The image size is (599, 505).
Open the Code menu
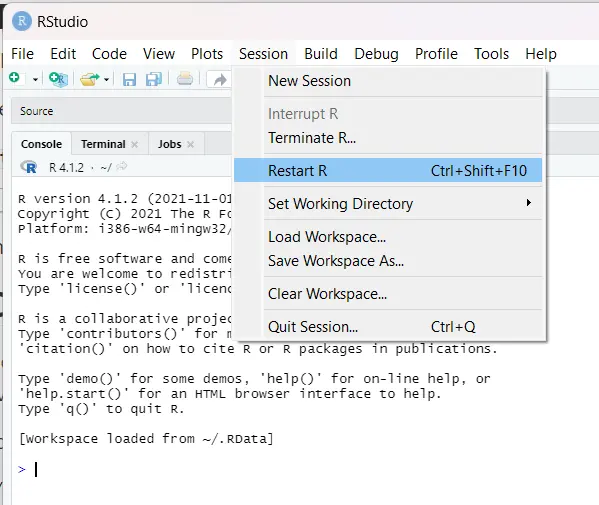tap(109, 54)
